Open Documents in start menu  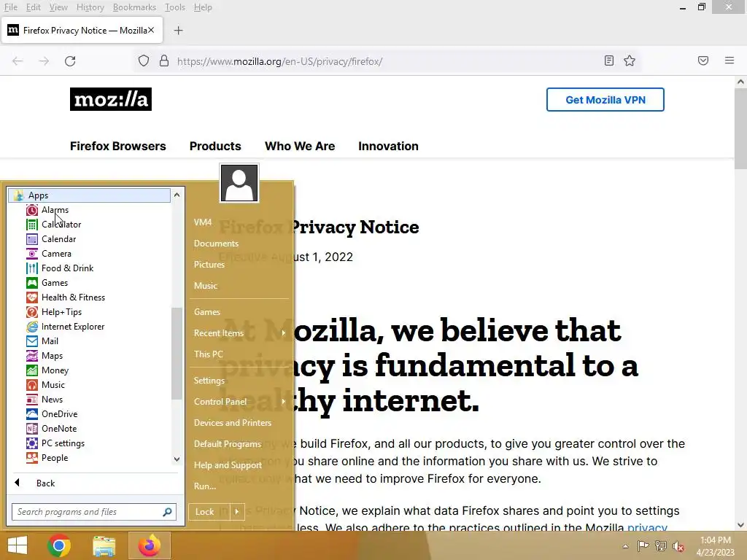(216, 244)
